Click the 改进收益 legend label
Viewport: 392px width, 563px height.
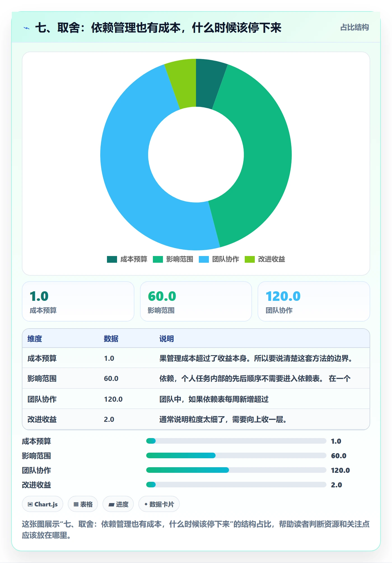pos(272,259)
